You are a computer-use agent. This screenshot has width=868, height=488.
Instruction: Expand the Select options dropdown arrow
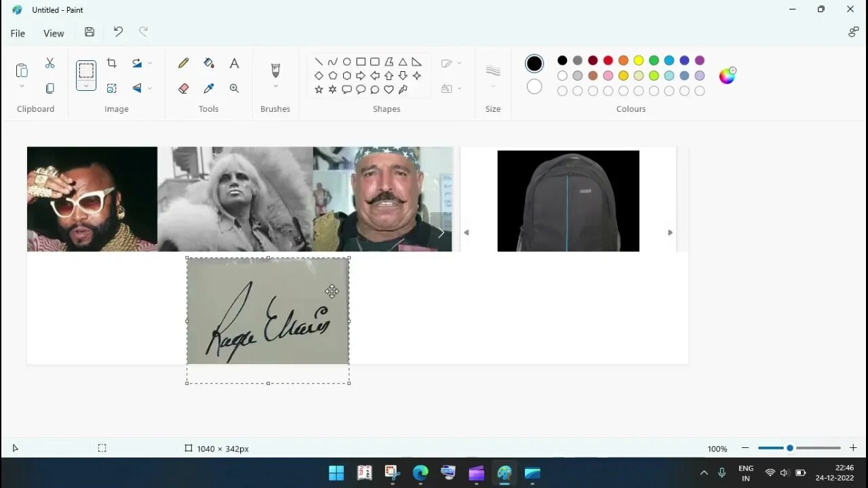(x=86, y=85)
